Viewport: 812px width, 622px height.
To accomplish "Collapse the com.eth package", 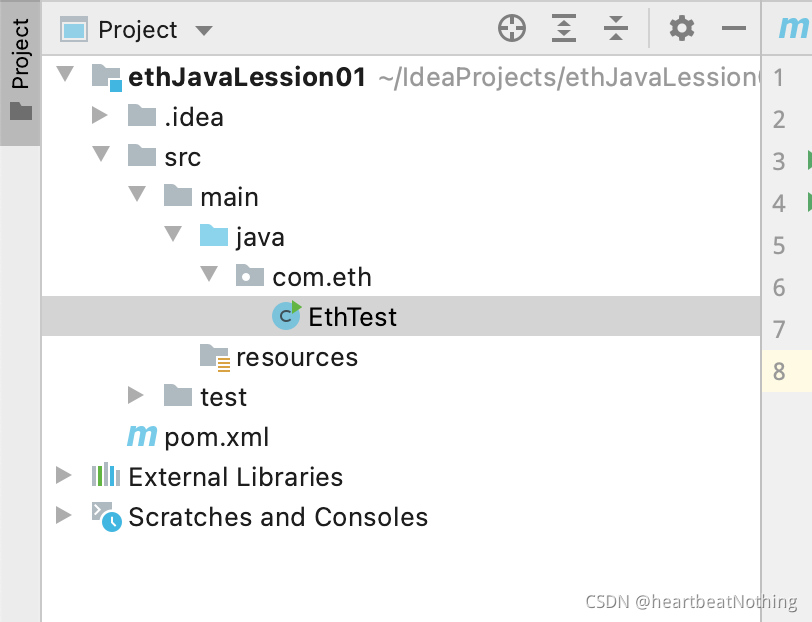I will point(209,273).
